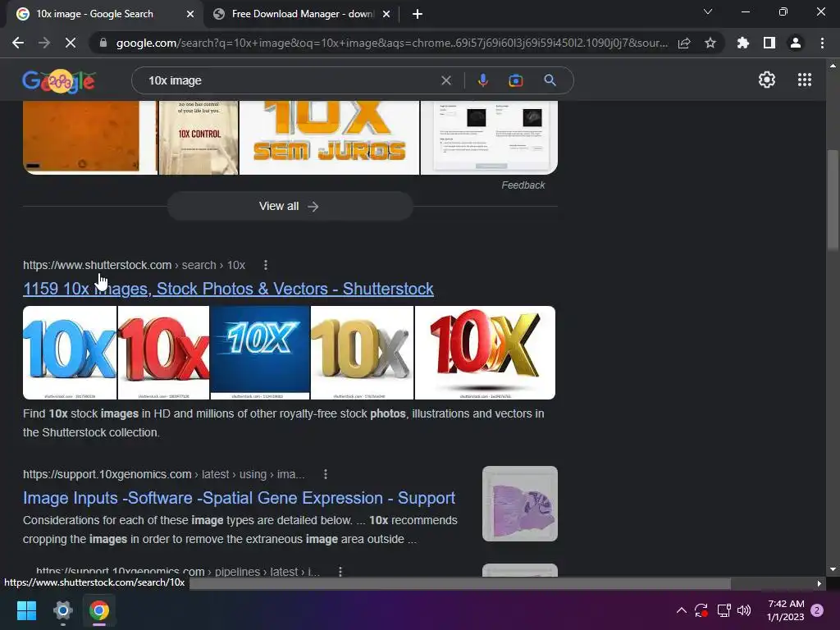Screen dimensions: 840x630
Task: Search by image camera icon
Action: [516, 80]
